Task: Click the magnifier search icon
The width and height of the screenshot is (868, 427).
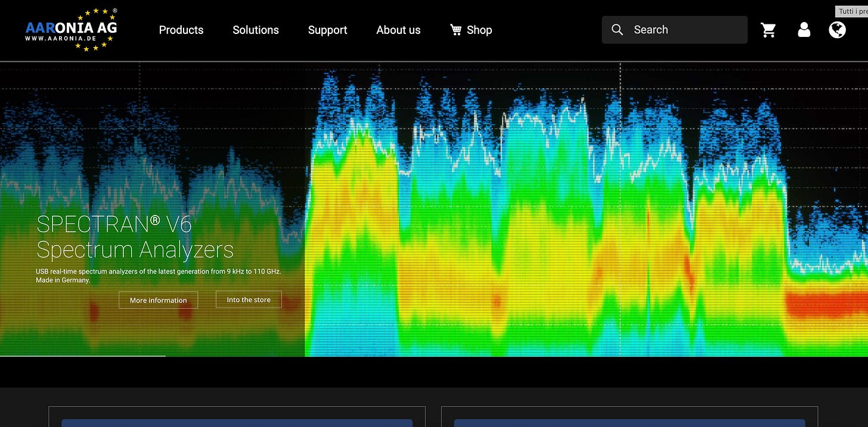Action: [617, 30]
